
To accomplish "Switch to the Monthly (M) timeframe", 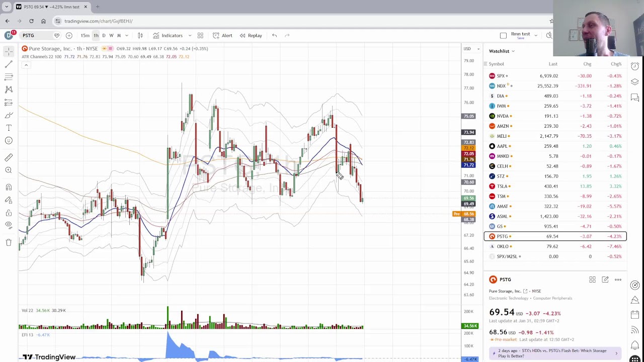I will point(119,35).
